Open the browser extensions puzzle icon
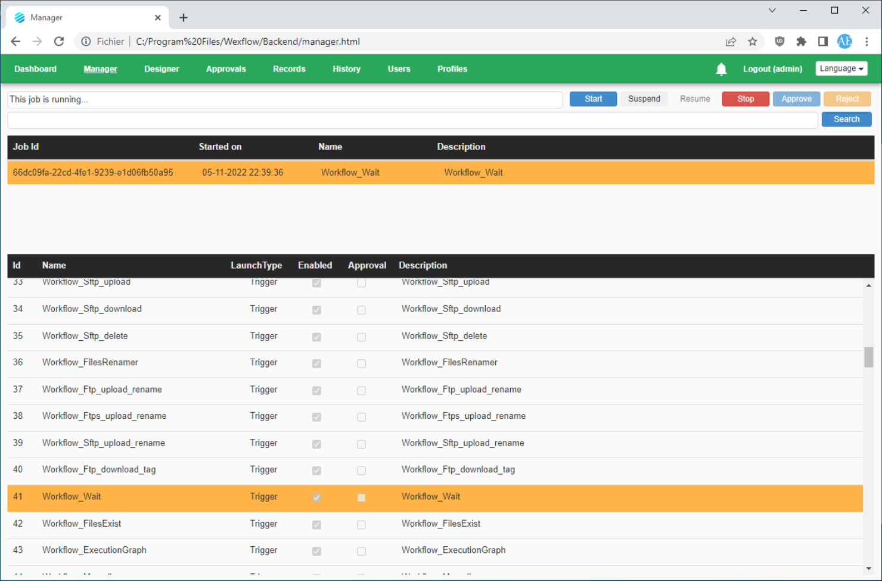 pos(801,41)
